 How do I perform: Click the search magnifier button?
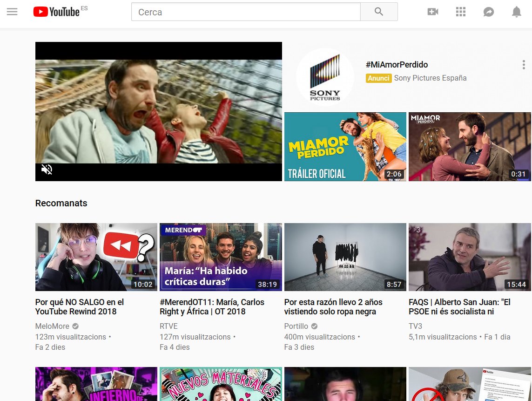coord(379,12)
